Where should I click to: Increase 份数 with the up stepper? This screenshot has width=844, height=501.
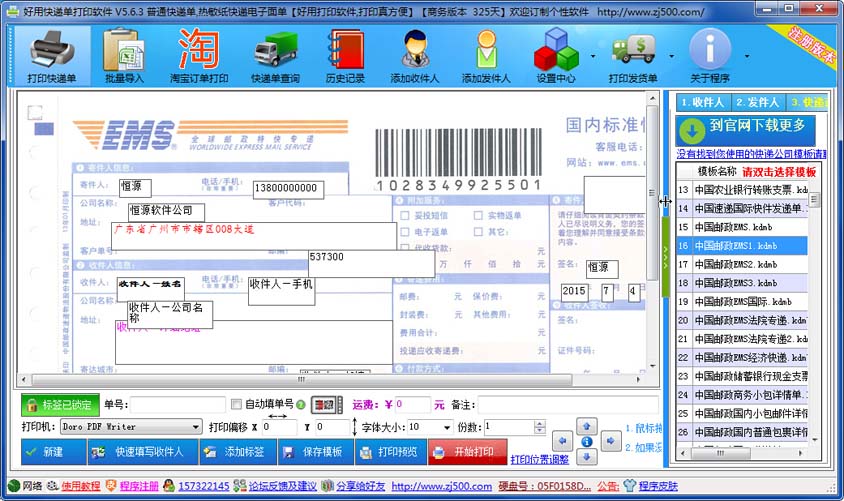click(540, 424)
